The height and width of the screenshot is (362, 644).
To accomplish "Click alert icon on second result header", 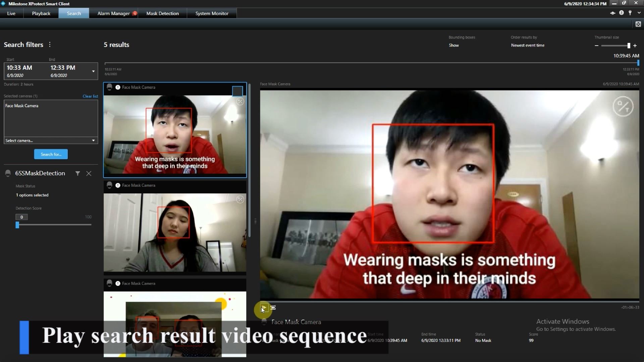I will (x=118, y=185).
